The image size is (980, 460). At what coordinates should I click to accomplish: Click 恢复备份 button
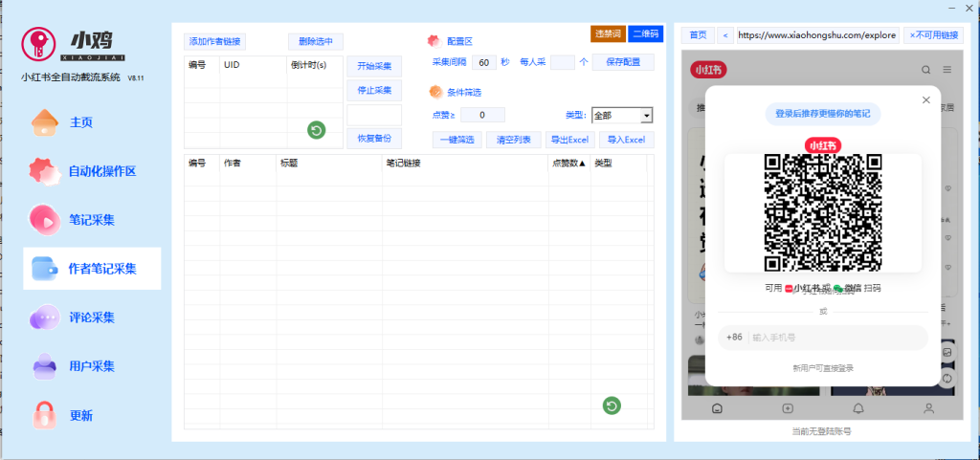(374, 139)
